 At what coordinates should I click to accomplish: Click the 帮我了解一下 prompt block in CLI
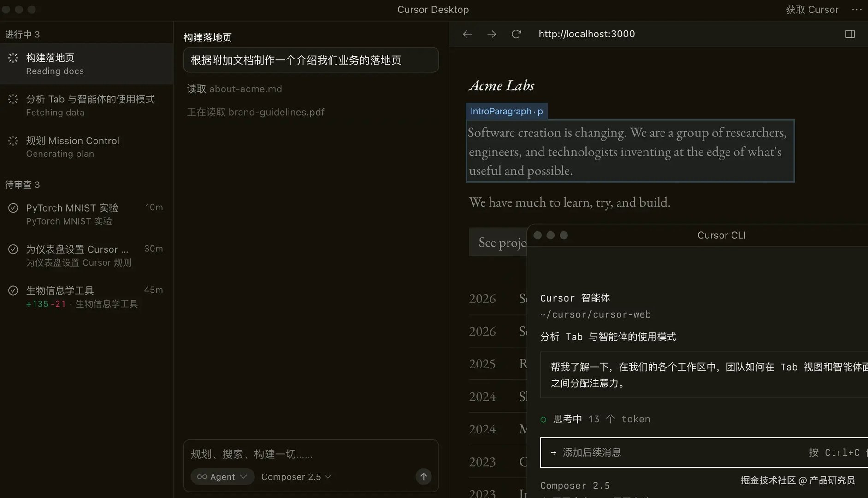click(x=704, y=375)
